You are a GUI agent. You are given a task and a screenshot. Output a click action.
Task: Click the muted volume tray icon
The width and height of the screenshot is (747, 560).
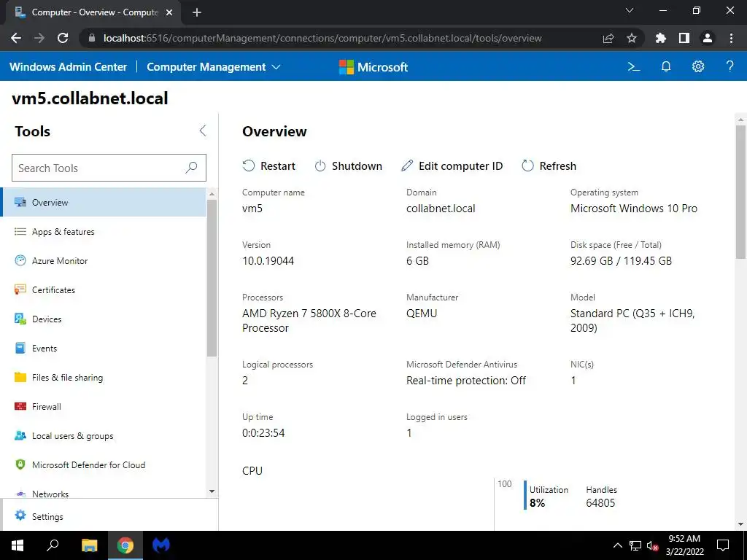pos(653,545)
